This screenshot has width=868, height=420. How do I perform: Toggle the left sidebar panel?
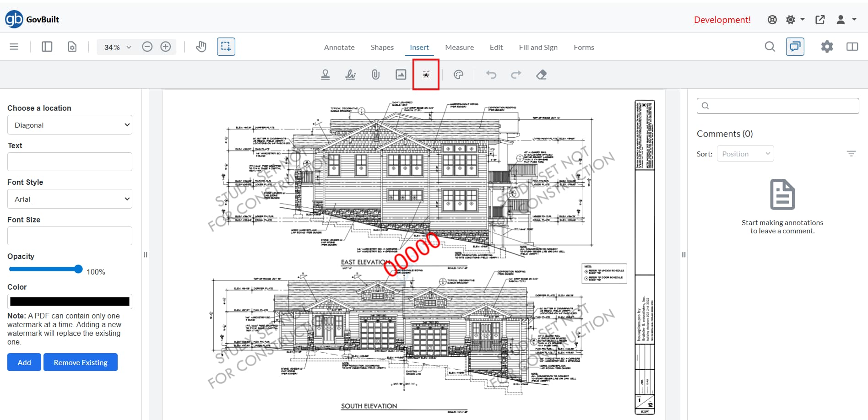pos(47,47)
